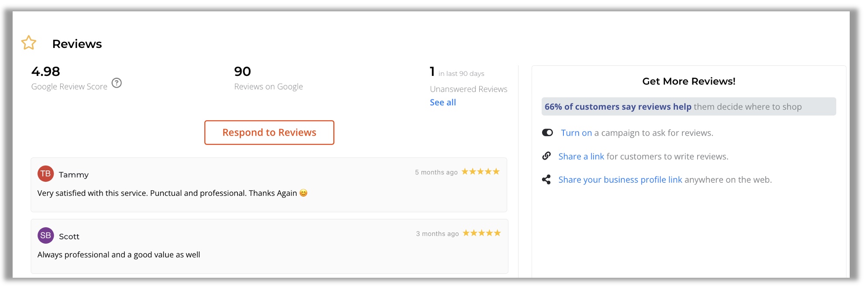Click the Share a link hyperlink
The height and width of the screenshot is (293, 868).
581,157
